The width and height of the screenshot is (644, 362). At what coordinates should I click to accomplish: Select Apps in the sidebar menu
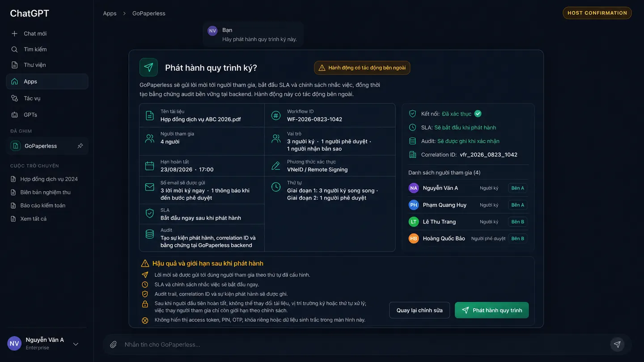pos(47,81)
